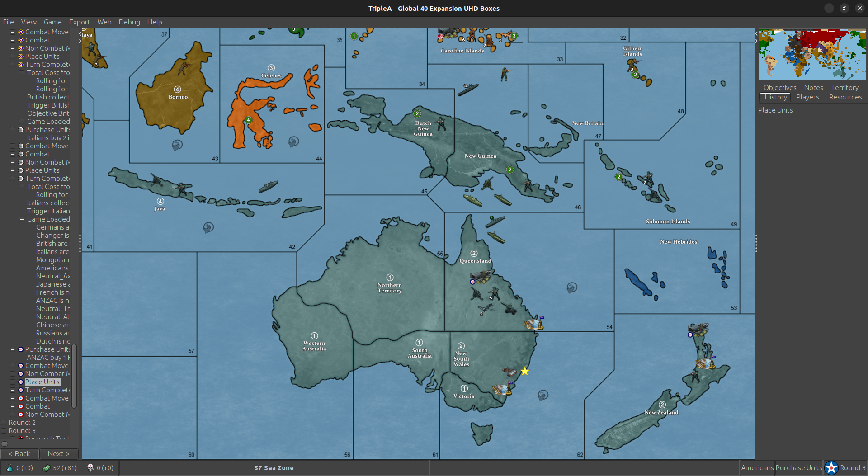Screen dimensions: 868x476
Task: Select the 'Russians' history entry
Action: click(53, 333)
